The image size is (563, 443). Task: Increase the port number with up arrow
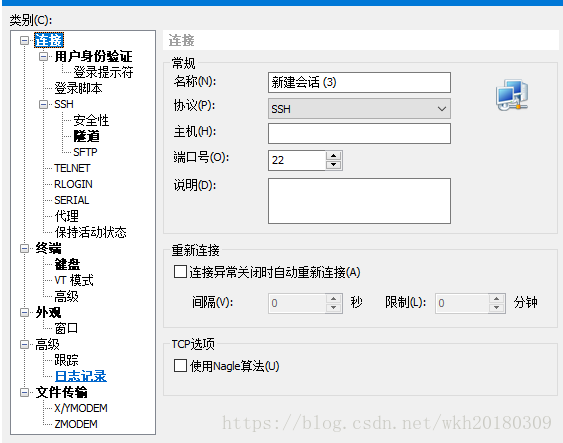pyautogui.click(x=334, y=155)
